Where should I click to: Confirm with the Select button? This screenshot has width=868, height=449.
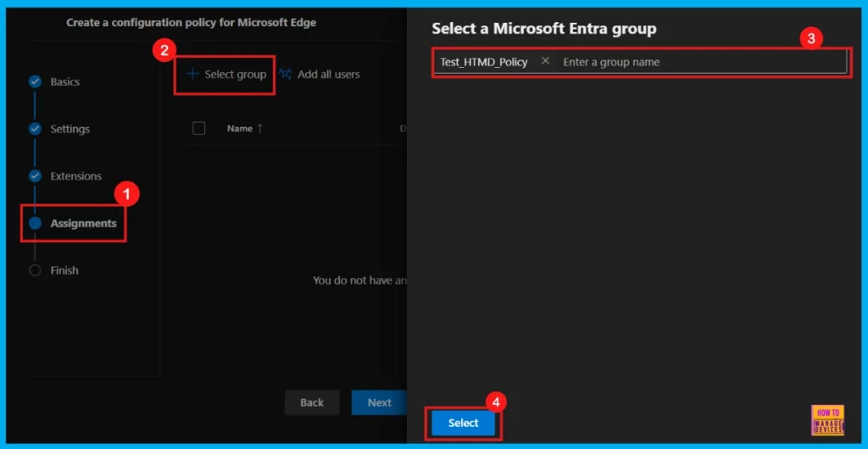click(464, 423)
